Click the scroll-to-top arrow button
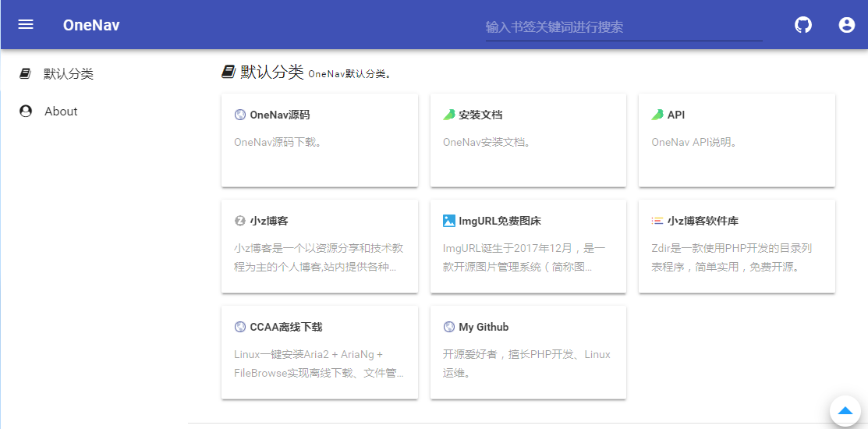Viewport: 868px width, 429px height. pyautogui.click(x=845, y=410)
